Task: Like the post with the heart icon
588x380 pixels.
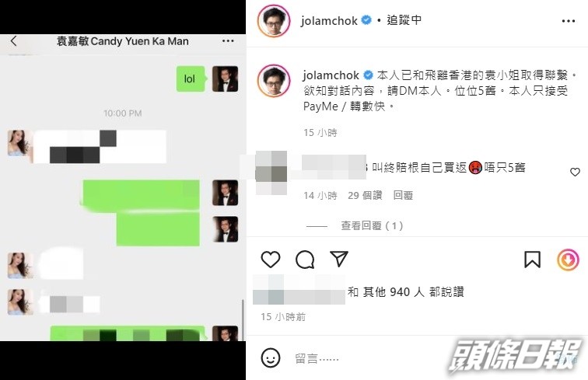Action: (x=271, y=260)
